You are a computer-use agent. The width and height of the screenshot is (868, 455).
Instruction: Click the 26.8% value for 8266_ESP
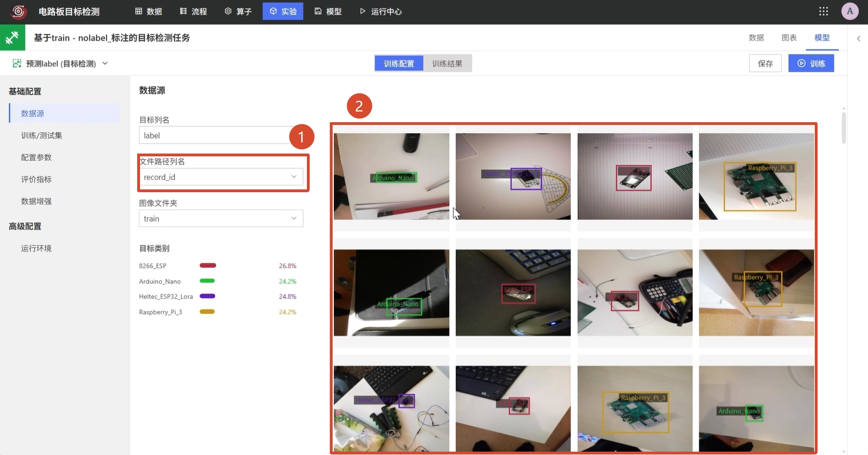(288, 266)
